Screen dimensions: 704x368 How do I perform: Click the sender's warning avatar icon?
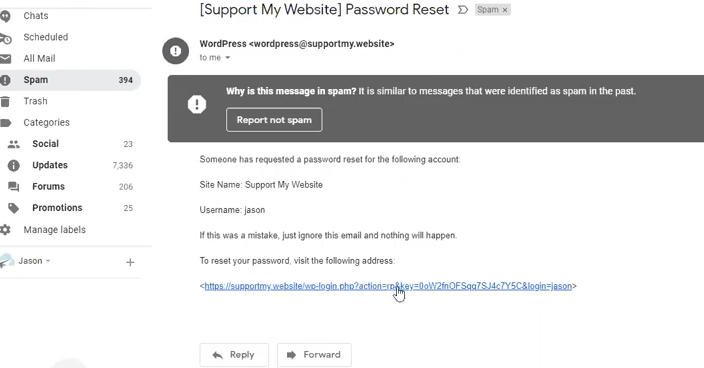coord(176,51)
